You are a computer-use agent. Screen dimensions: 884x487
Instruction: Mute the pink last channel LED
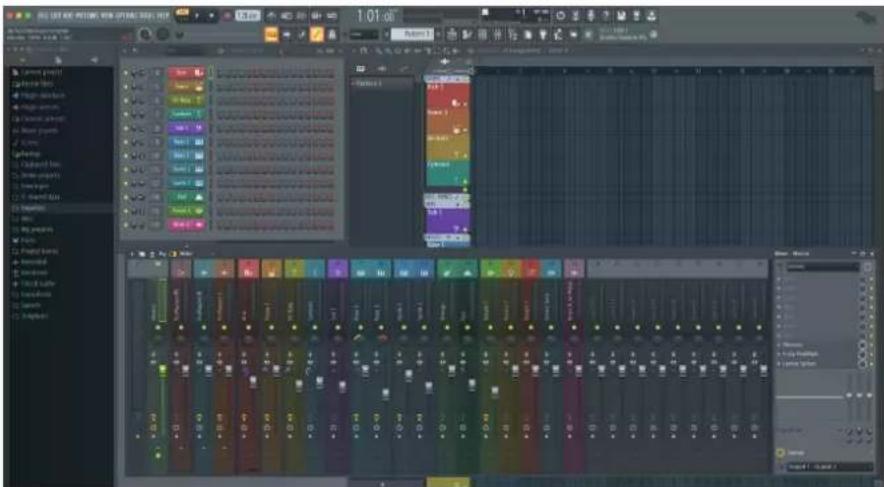126,225
